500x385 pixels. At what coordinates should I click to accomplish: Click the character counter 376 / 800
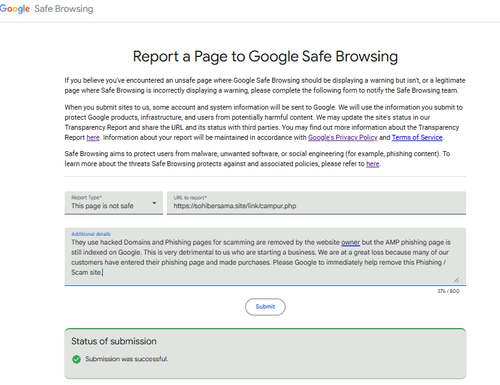[448, 291]
